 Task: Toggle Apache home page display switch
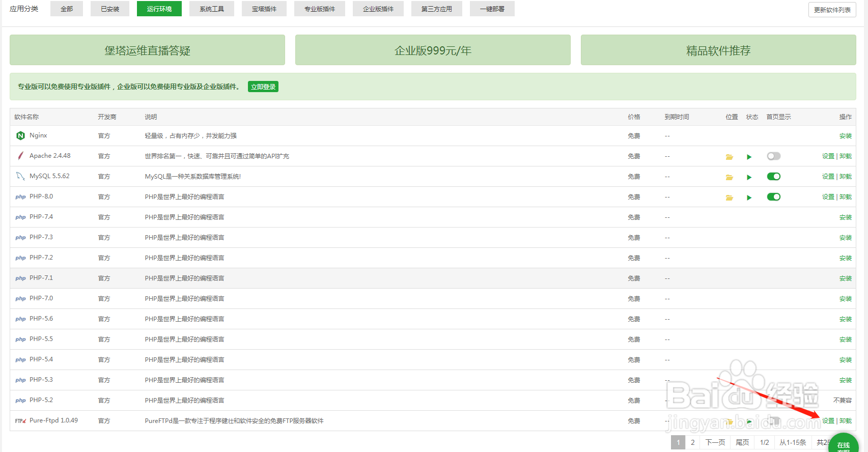pyautogui.click(x=774, y=156)
